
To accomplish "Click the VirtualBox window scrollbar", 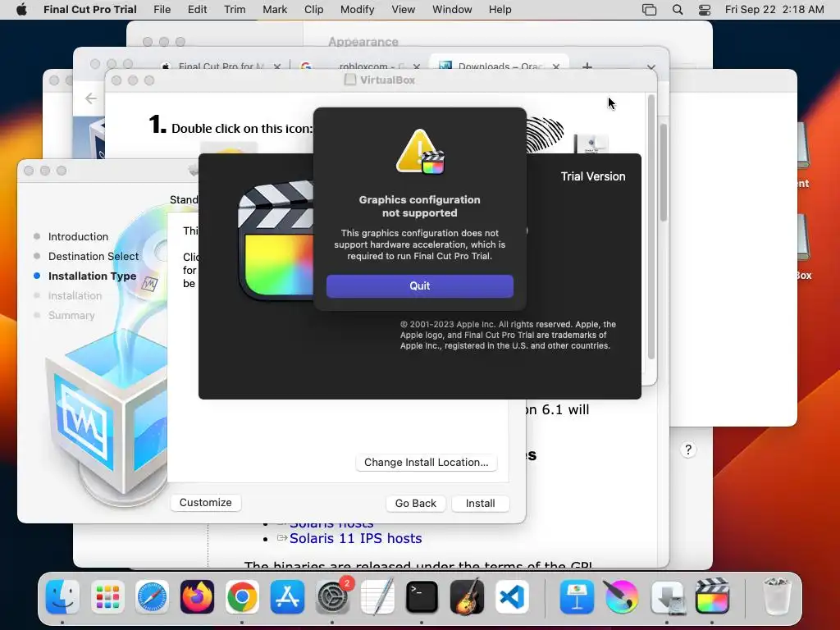I will coord(651,228).
